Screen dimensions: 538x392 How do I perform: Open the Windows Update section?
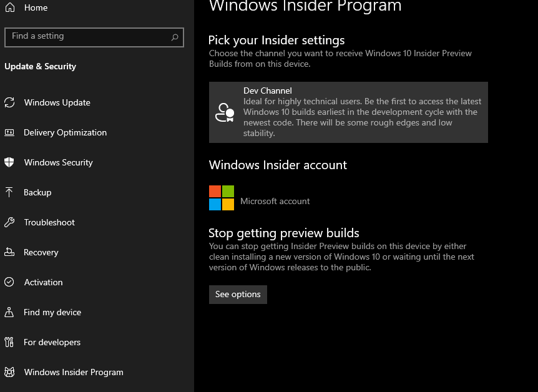[57, 102]
